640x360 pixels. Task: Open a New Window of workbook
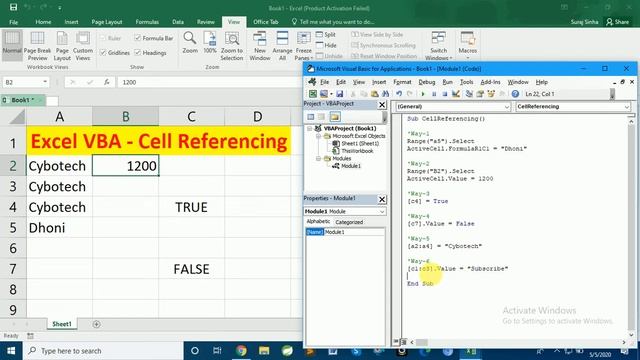click(x=260, y=46)
